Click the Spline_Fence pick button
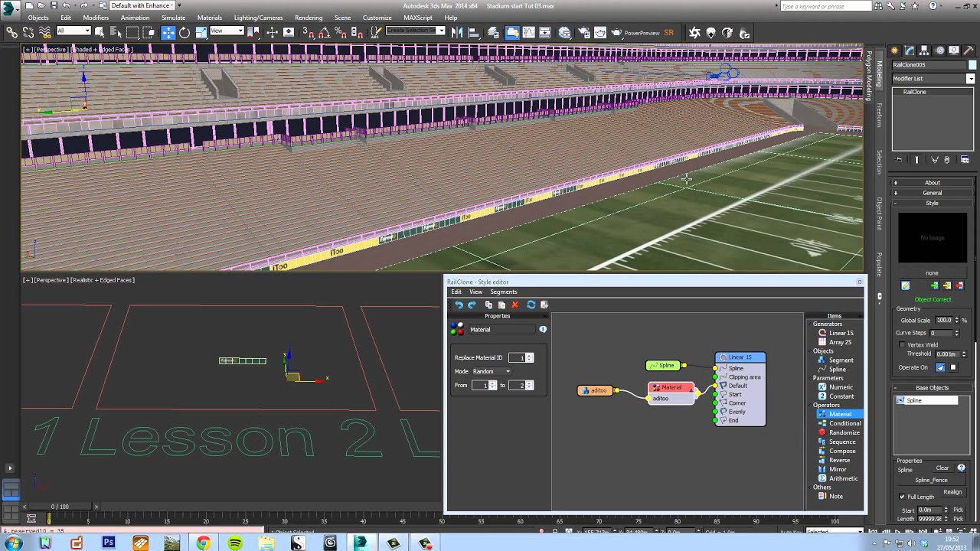The width and height of the screenshot is (980, 551). click(x=931, y=481)
